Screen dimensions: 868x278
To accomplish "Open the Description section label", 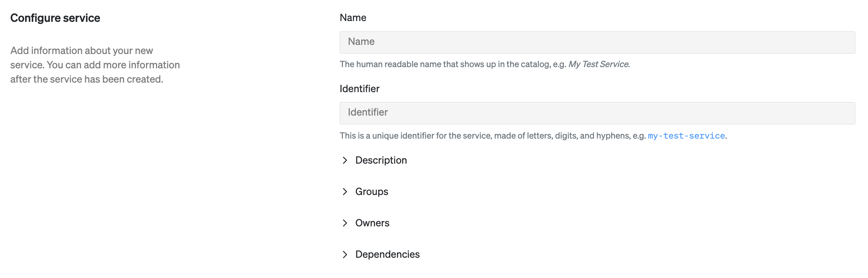I will (381, 160).
